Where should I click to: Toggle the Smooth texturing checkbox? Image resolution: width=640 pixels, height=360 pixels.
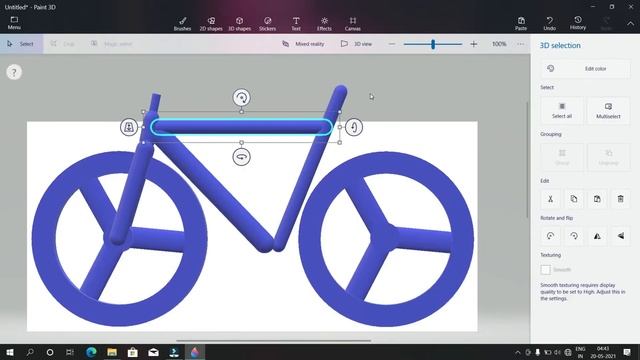(545, 269)
